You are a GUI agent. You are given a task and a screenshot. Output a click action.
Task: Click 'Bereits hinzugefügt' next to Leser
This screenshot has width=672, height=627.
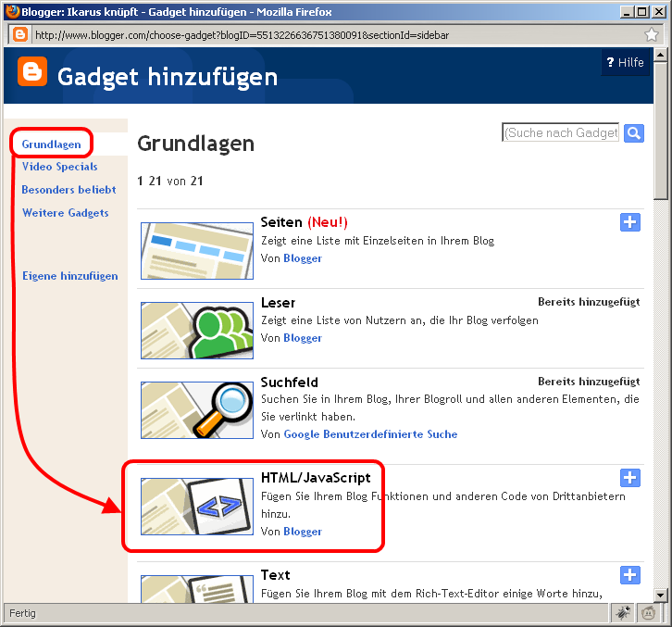(589, 302)
